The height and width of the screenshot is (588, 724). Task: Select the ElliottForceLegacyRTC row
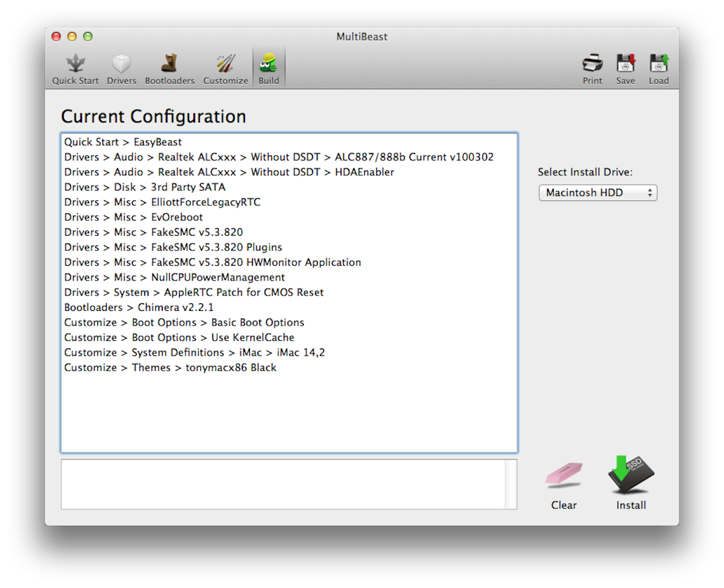pyautogui.click(x=289, y=203)
